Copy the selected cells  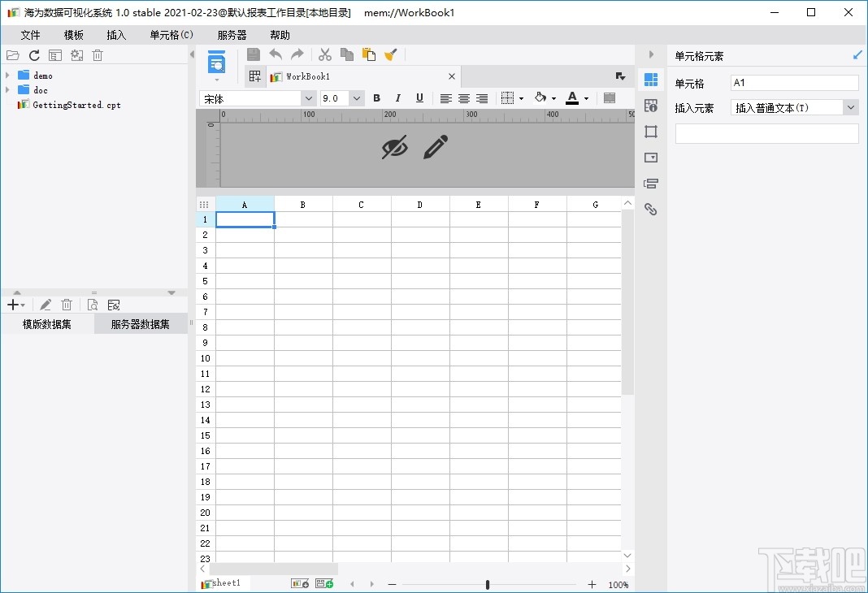(347, 54)
